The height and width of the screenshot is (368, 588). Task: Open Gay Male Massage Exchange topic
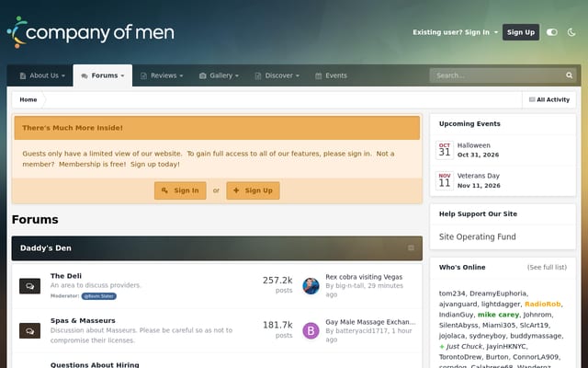[x=370, y=322]
